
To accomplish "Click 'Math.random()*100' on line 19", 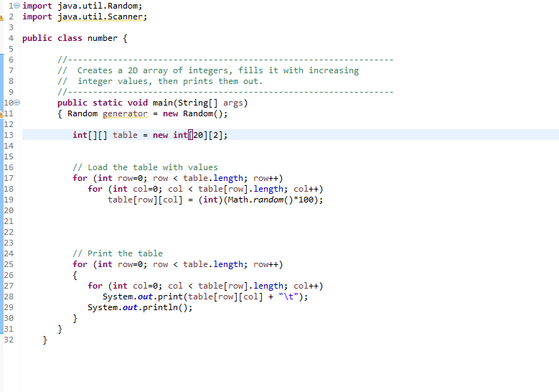I will 271,200.
